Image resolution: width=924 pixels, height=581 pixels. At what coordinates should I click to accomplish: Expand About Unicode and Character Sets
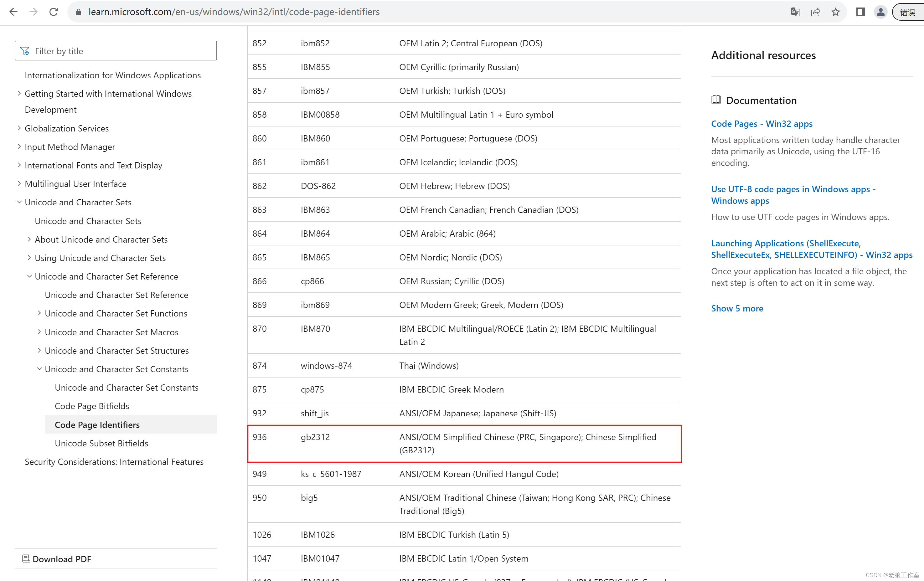(29, 239)
